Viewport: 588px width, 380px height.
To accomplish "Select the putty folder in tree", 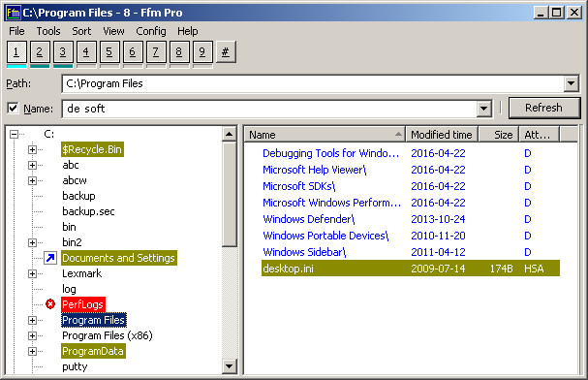I will click(x=75, y=366).
